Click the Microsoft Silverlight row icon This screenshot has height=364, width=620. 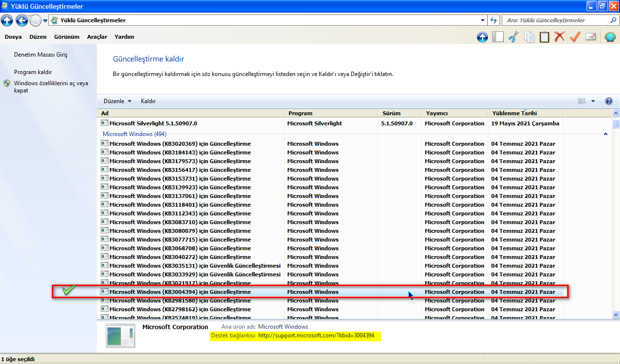click(x=104, y=123)
